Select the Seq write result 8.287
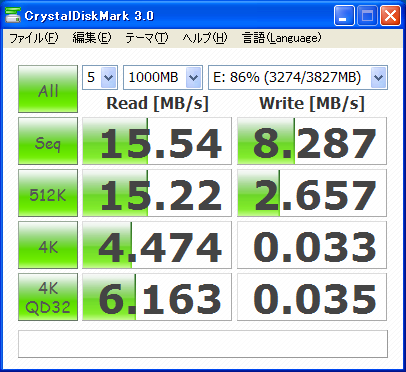The image size is (406, 372). click(312, 141)
